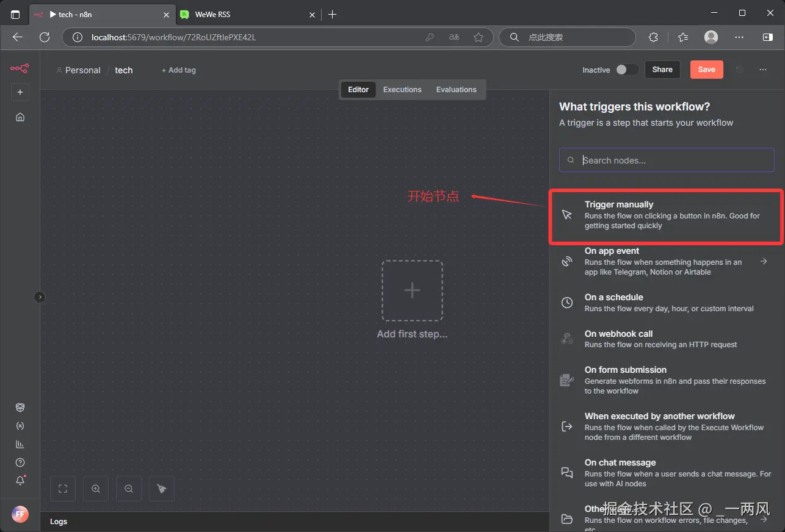Toggle the Inactive workflow switch
The height and width of the screenshot is (532, 785).
(627, 70)
